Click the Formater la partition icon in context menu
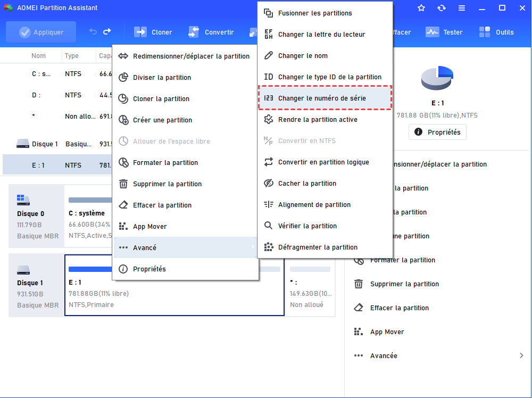Screen dimensions: 532x398 click(123, 162)
